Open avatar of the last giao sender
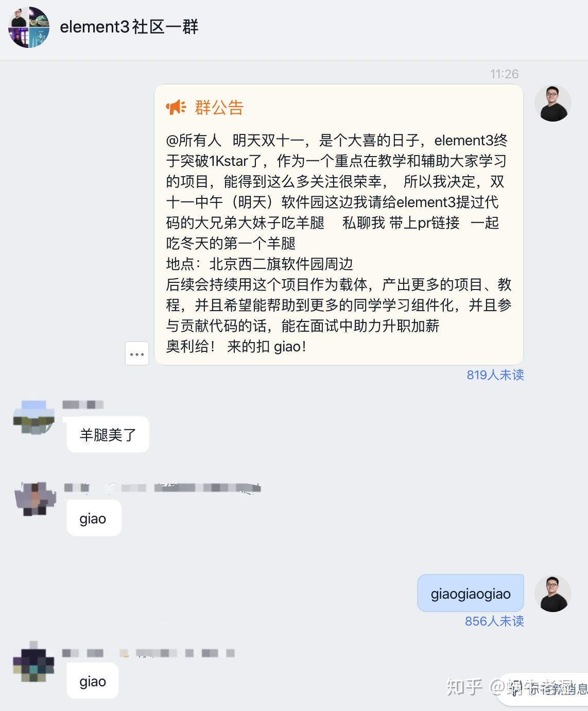Screen dimensions: 588x711 (33, 662)
